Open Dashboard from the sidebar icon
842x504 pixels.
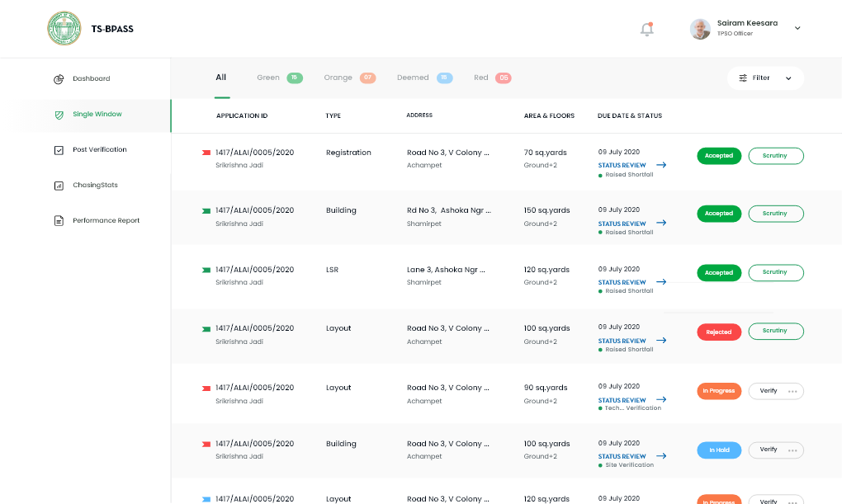tap(59, 79)
